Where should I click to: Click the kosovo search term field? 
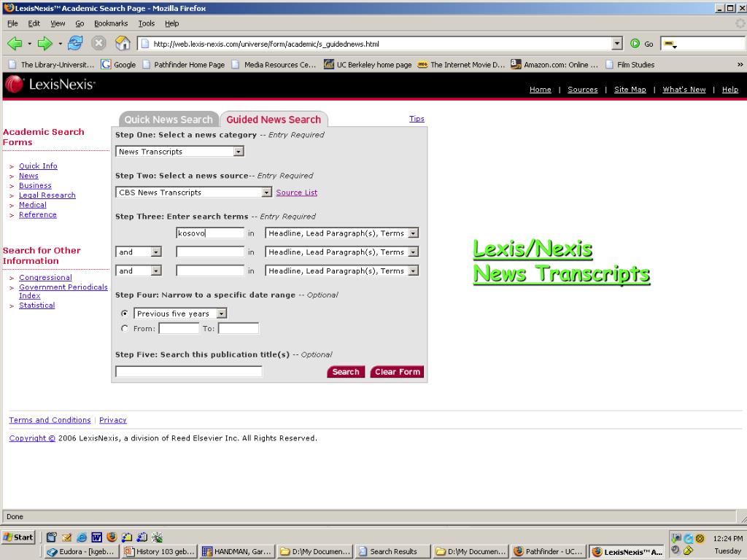click(210, 233)
